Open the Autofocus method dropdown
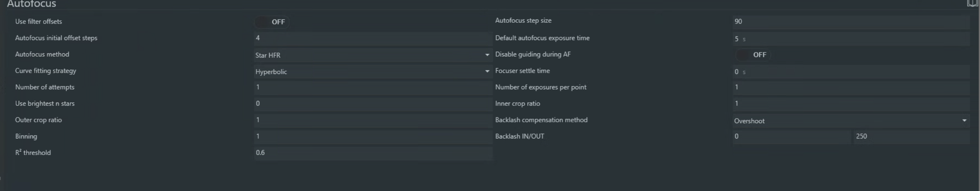The height and width of the screenshot is (191, 980). [x=372, y=55]
